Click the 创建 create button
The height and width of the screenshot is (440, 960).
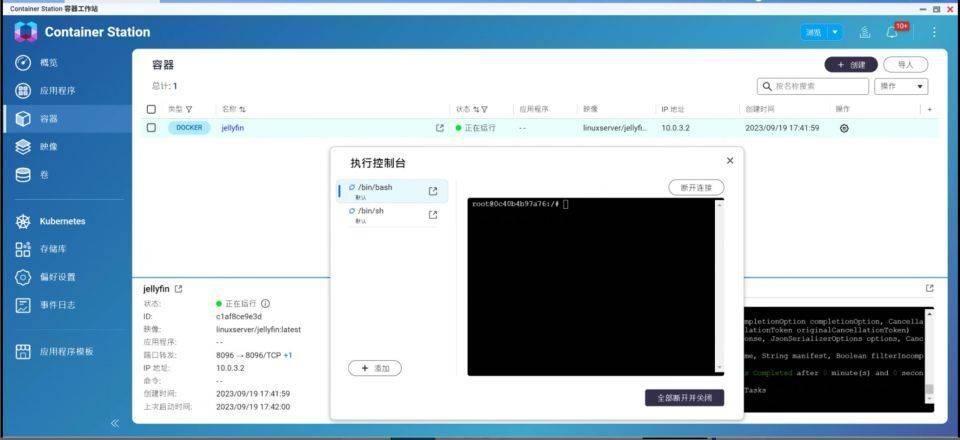[851, 64]
